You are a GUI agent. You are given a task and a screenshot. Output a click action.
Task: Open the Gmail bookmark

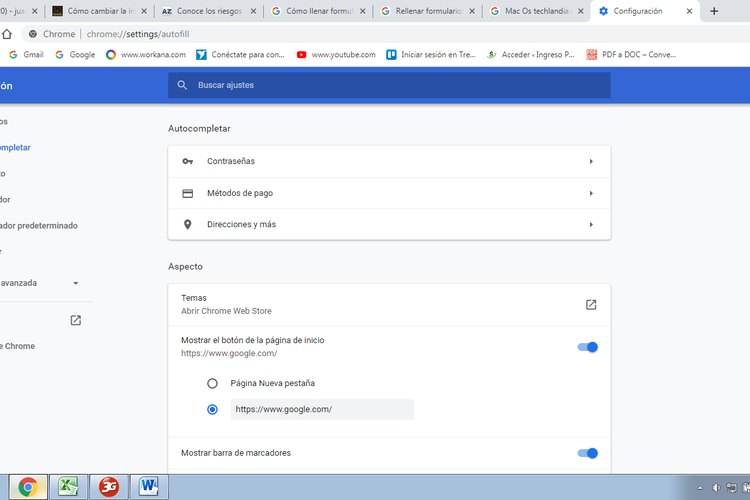pos(26,55)
